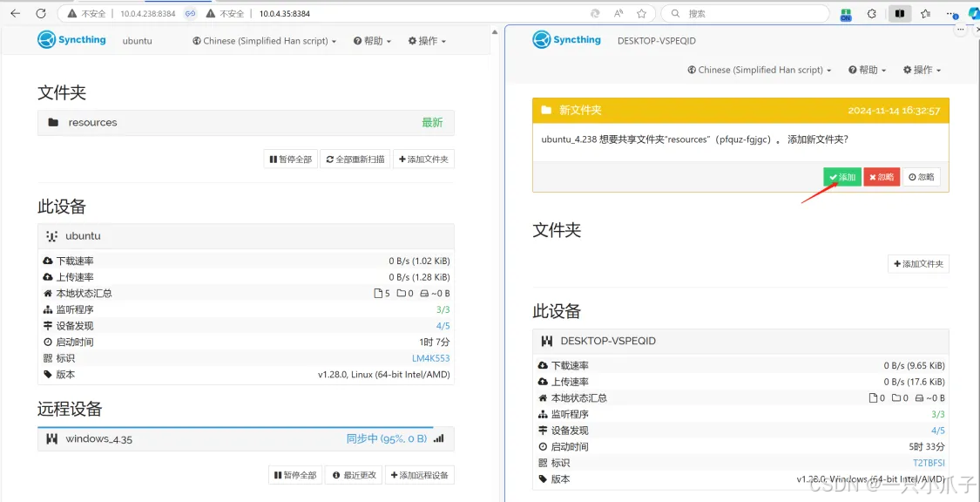Open language dropdown in DESKTOP-VSPEQID pane

pyautogui.click(x=760, y=70)
